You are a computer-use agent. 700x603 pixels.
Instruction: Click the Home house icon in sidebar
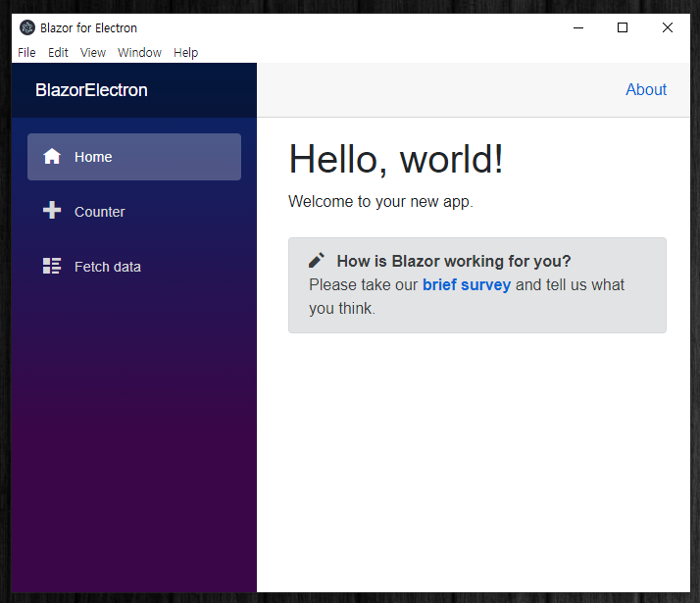point(52,156)
